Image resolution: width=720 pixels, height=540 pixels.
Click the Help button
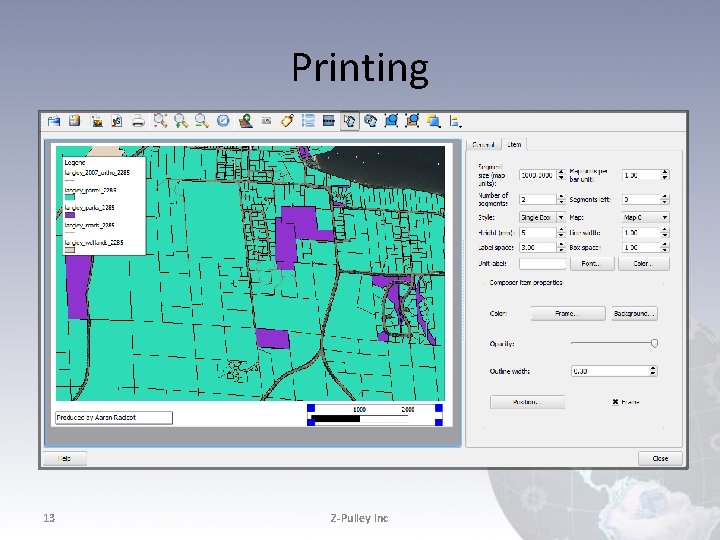[x=65, y=458]
